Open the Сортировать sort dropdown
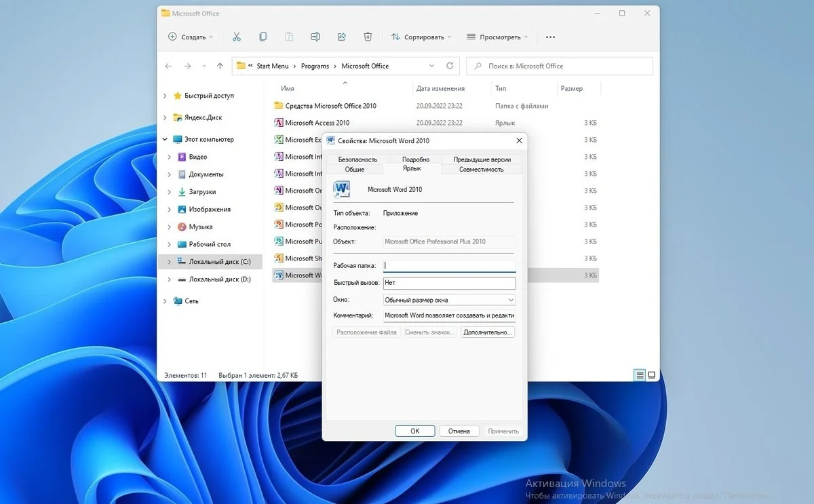The width and height of the screenshot is (814, 504). pyautogui.click(x=421, y=37)
